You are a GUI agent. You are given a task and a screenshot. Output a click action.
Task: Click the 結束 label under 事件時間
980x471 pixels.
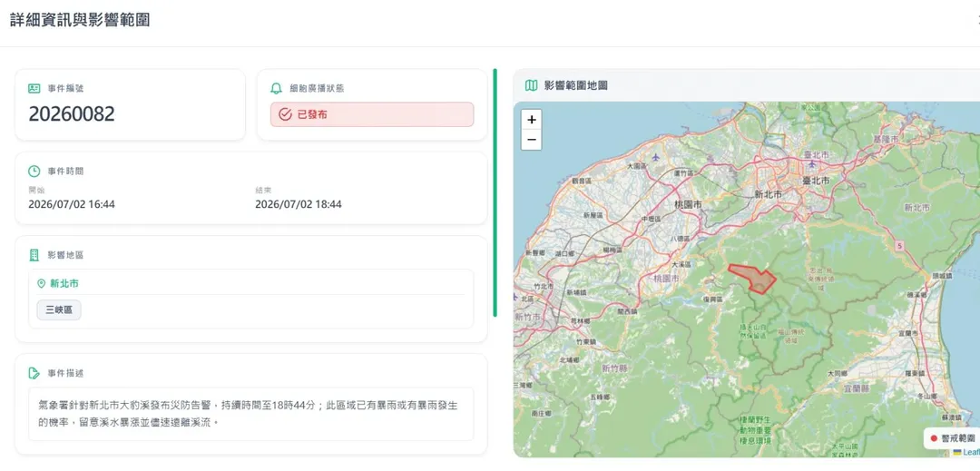coord(263,190)
